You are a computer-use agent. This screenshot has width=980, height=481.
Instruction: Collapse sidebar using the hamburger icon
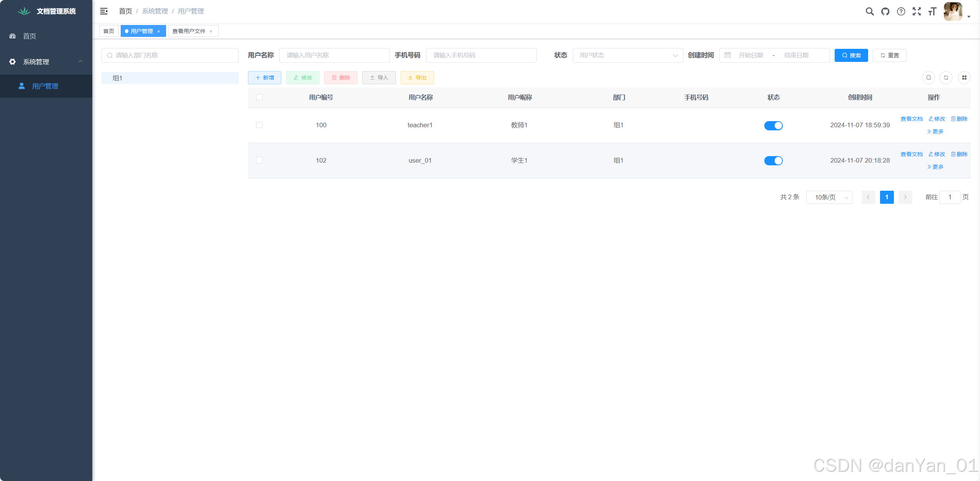104,11
